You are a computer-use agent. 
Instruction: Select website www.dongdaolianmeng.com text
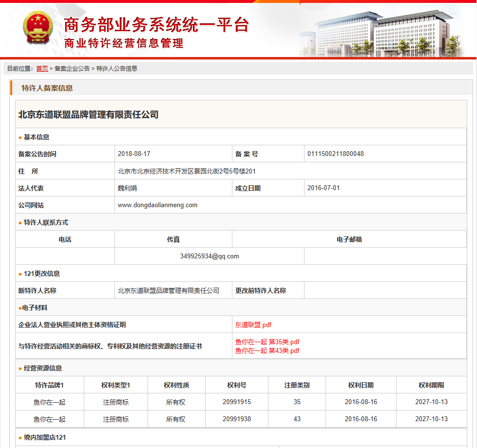coord(157,205)
